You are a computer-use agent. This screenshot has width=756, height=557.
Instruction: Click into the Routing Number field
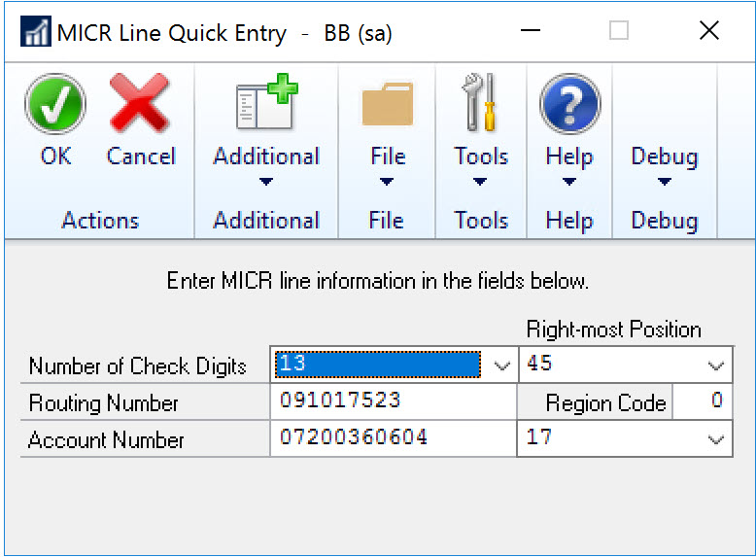point(394,401)
